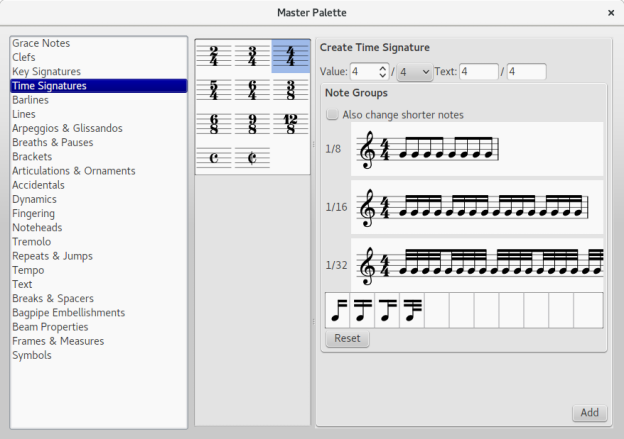Viewport: 624px width, 439px height.
Task: Select the 2/4 time signature
Action: coord(216,56)
